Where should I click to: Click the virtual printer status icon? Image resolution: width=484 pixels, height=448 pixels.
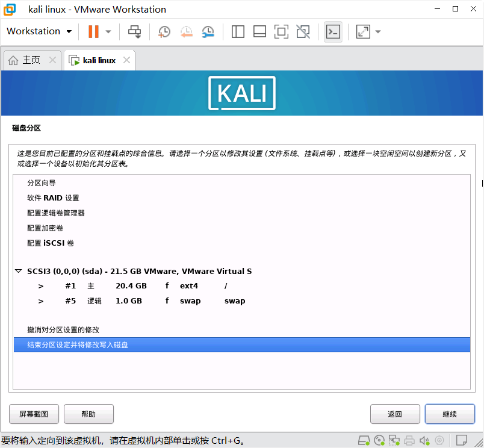[x=410, y=440]
